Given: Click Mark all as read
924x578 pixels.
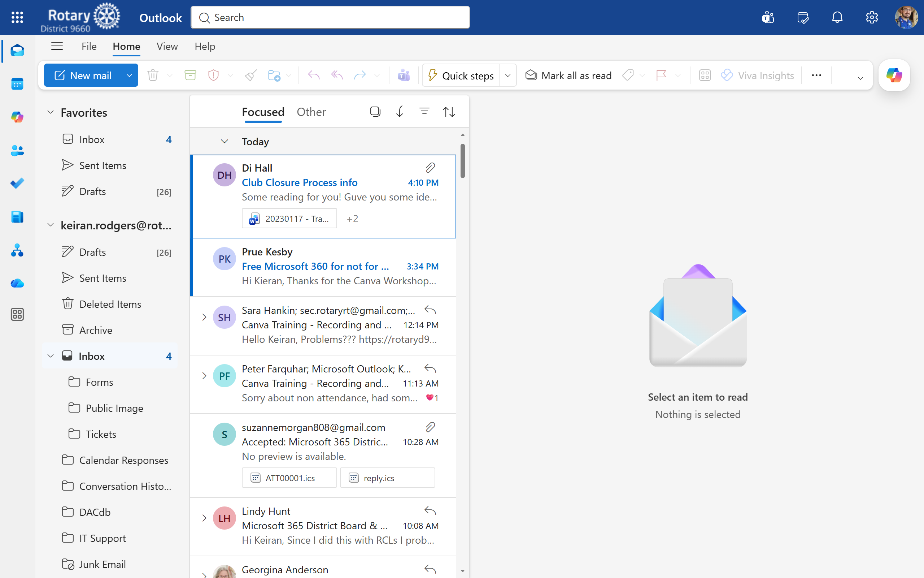Looking at the screenshot, I should coord(568,75).
